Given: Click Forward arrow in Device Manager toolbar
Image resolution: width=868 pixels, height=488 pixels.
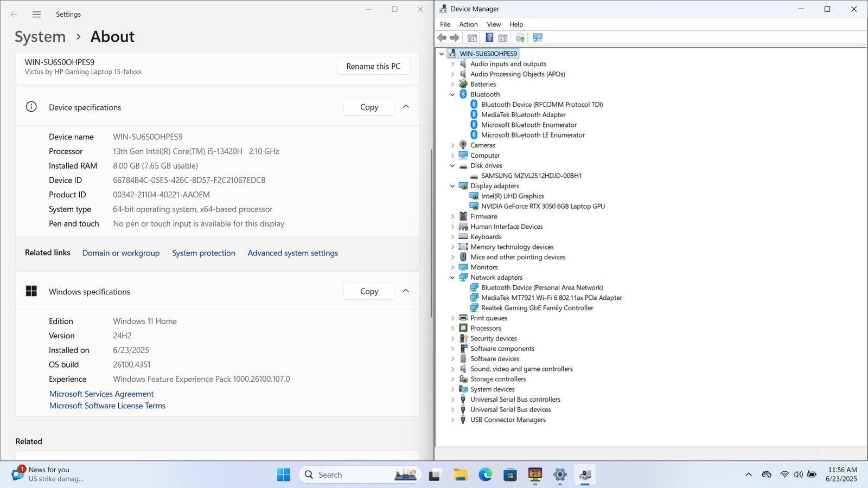Looking at the screenshot, I should [455, 37].
